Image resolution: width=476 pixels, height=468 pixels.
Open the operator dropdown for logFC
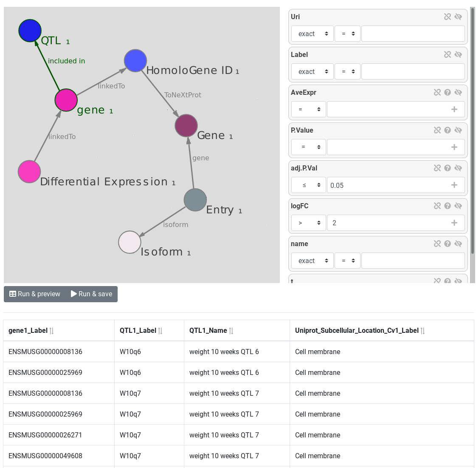[x=308, y=223]
